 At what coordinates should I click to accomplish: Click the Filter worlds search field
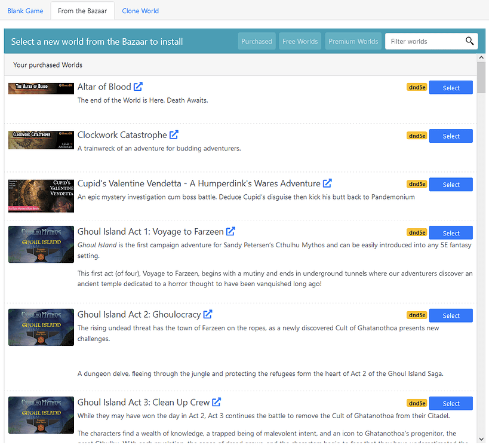pyautogui.click(x=424, y=41)
